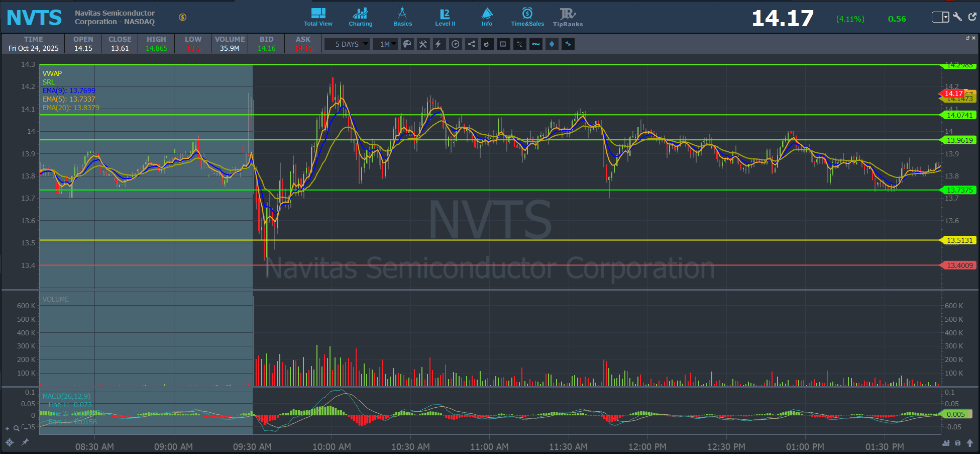The width and height of the screenshot is (980, 454).
Task: Toggle the IND indicators button
Action: tap(536, 44)
